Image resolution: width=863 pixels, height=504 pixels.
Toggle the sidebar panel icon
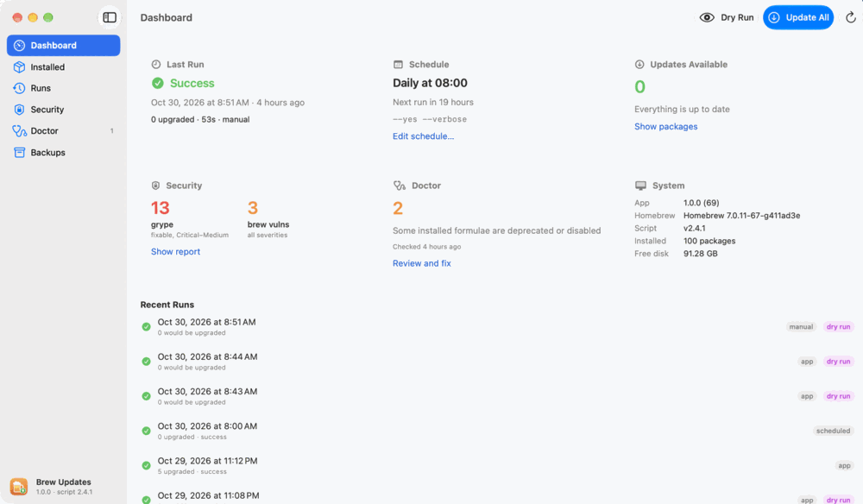coord(110,17)
